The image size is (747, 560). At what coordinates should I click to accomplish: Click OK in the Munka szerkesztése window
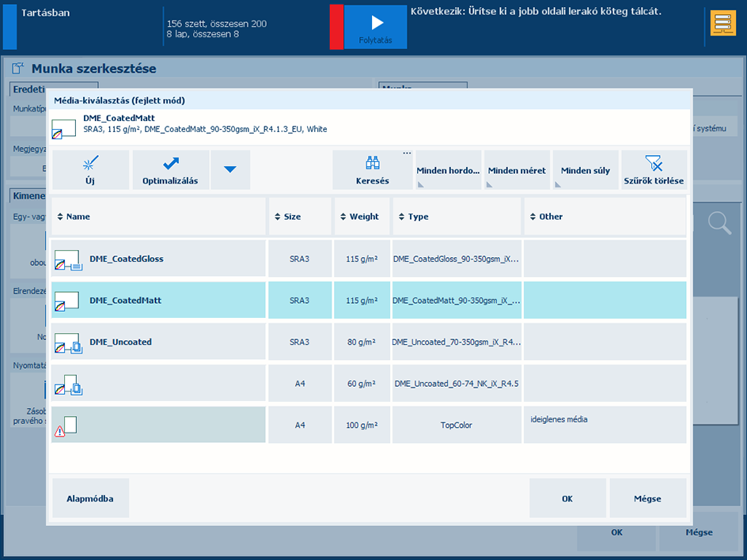click(617, 534)
